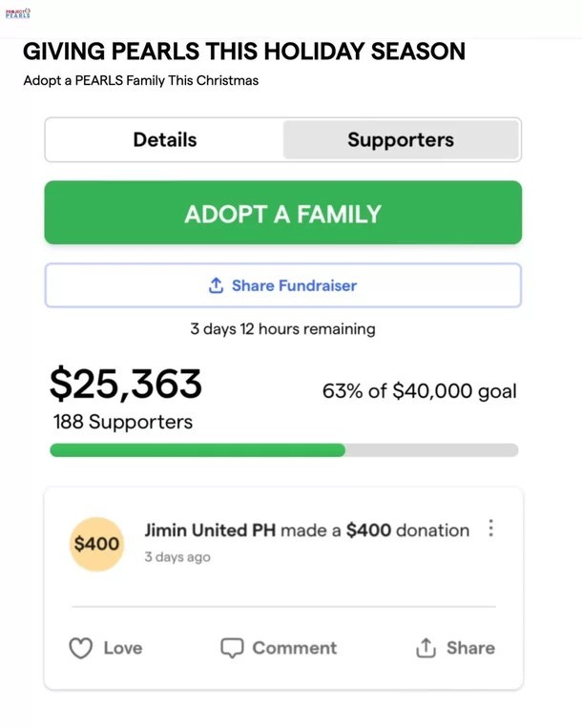
Task: Click the upload icon beside Share Fundraiser
Action: (217, 285)
